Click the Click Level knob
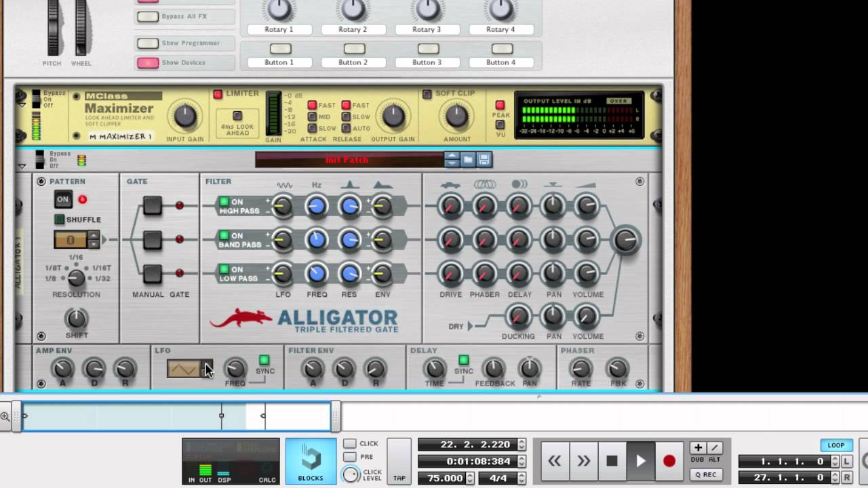The image size is (868, 488). pos(351,474)
